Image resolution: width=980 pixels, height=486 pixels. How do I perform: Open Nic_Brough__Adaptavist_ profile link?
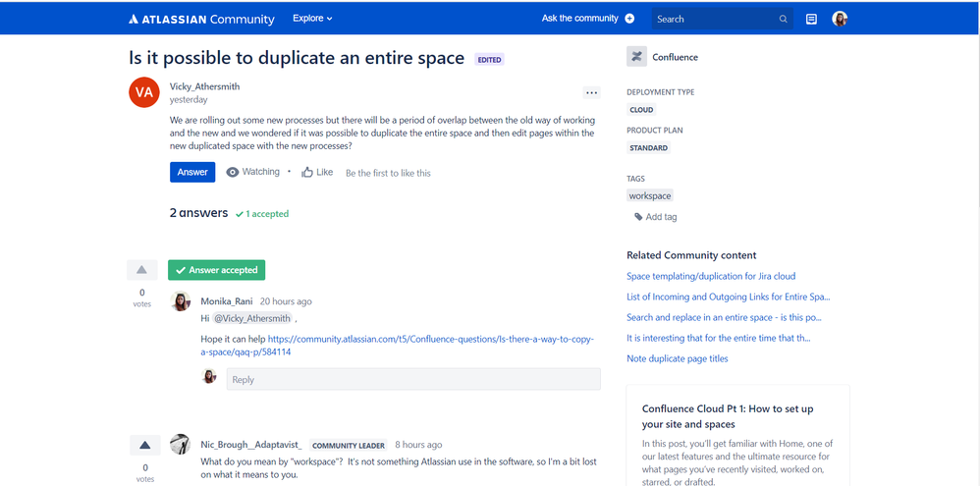tap(251, 445)
